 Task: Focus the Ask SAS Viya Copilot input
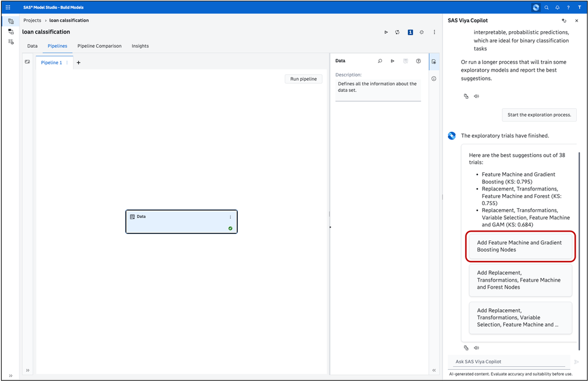[510, 362]
